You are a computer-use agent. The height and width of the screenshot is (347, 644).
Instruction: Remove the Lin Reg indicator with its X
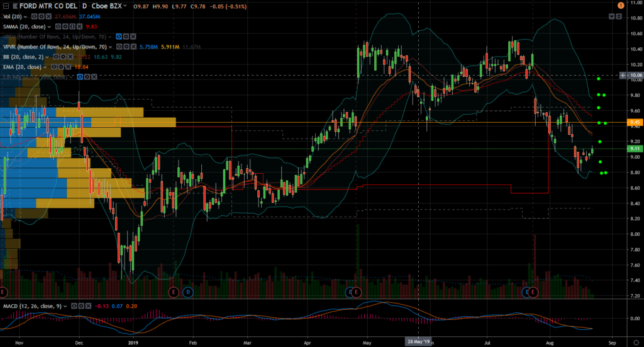tap(94, 77)
